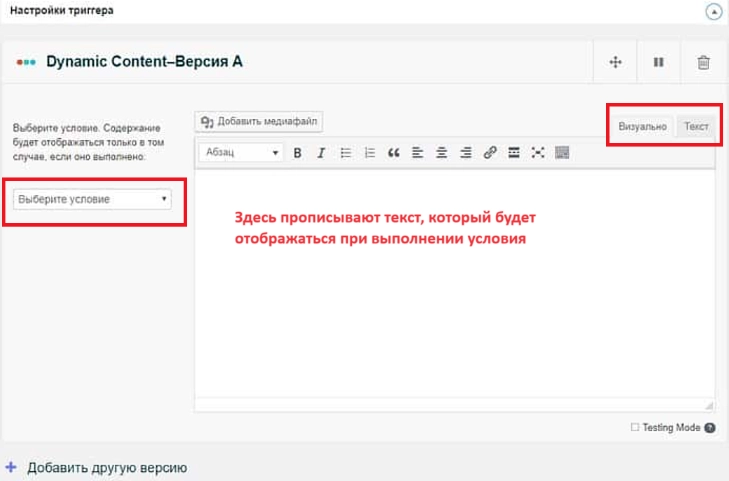Click Добавить другую версию link
Image resolution: width=729 pixels, height=481 pixels.
(107, 468)
